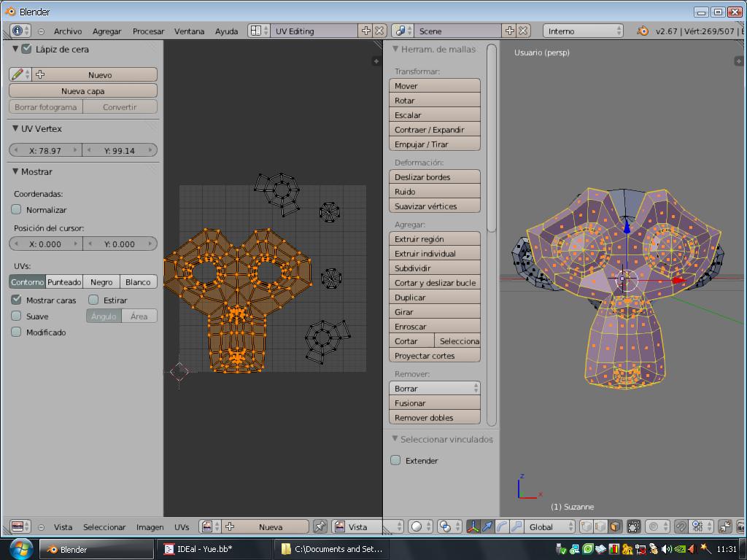Enable the Modificado checkbox
Image resolution: width=747 pixels, height=560 pixels.
pyautogui.click(x=16, y=332)
